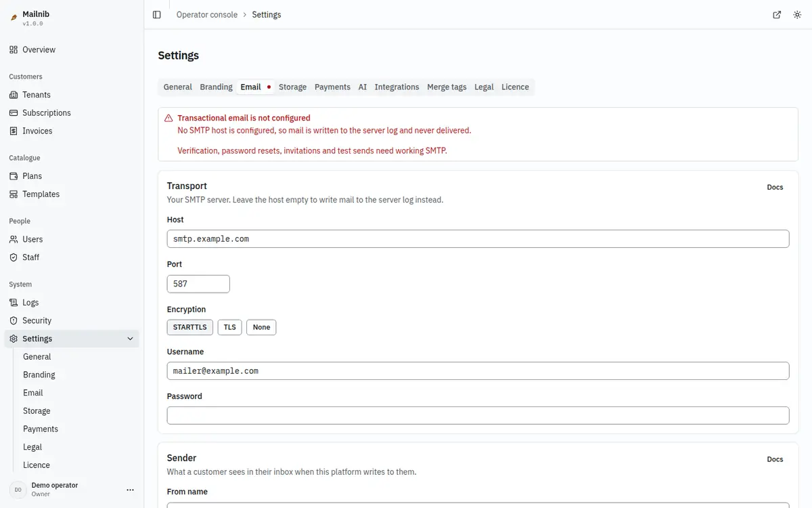The image size is (812, 508).
Task: Click the Users people icon
Action: tap(14, 239)
